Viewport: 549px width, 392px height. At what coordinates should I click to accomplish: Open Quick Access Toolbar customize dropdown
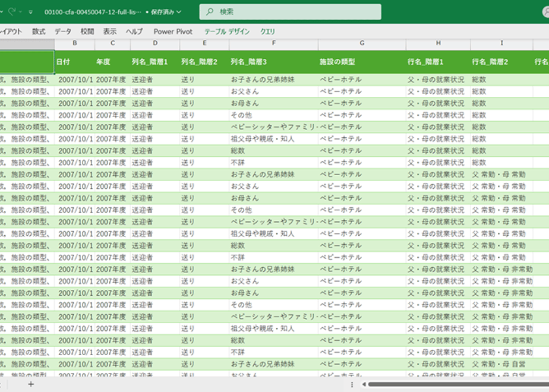(31, 12)
